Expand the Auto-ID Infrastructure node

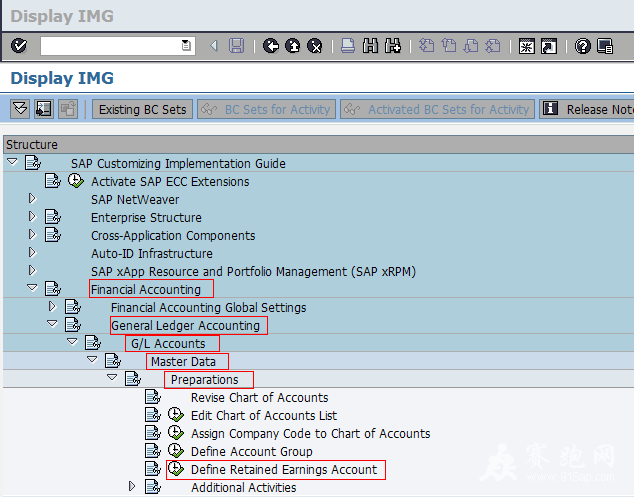tap(32, 252)
